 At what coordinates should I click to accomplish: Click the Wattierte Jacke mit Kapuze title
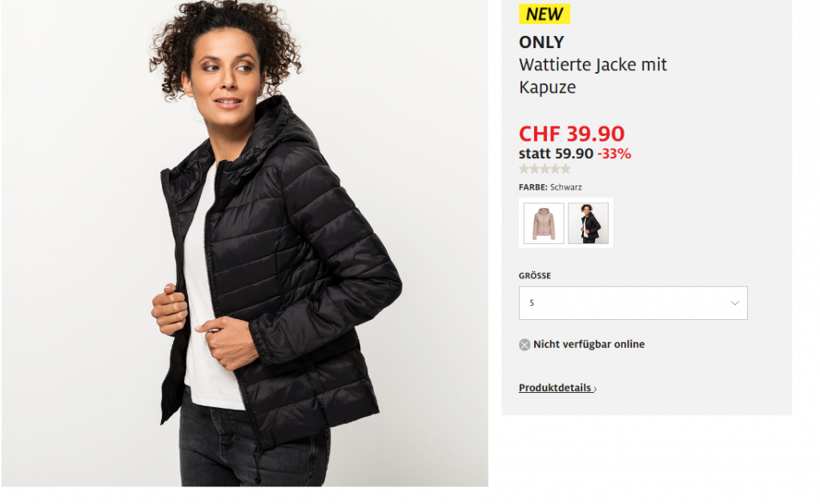click(x=593, y=76)
